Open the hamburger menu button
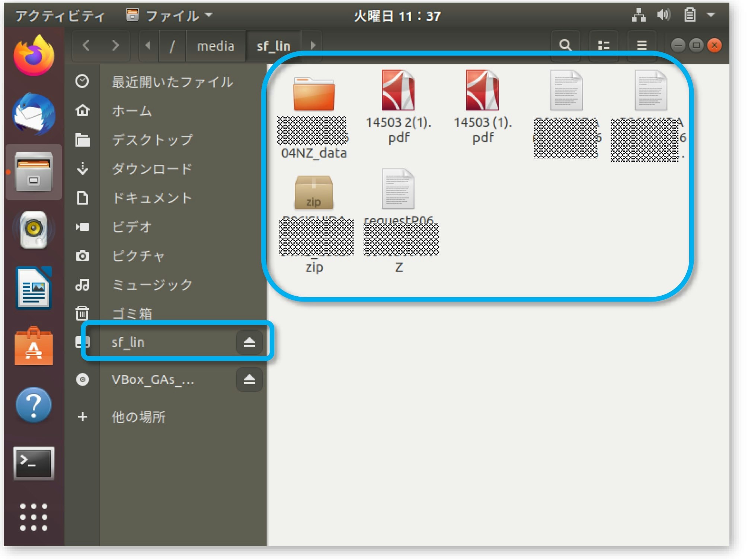The width and height of the screenshot is (748, 560). pyautogui.click(x=641, y=45)
